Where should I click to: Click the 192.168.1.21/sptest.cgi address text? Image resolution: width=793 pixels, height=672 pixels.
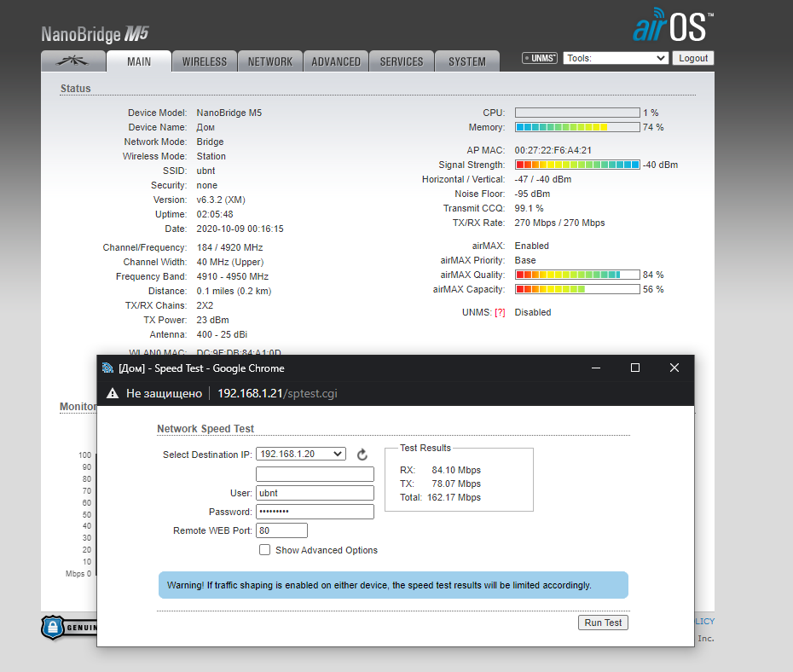click(x=277, y=393)
